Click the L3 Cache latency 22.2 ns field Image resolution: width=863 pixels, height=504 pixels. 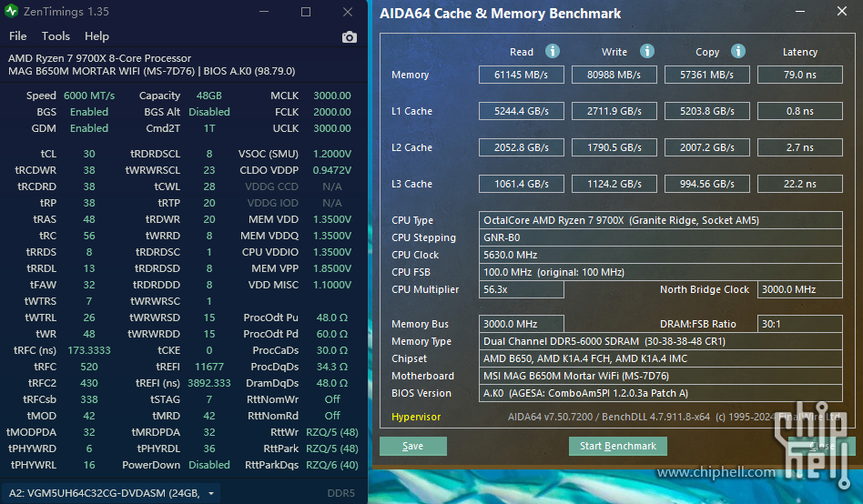tap(799, 184)
